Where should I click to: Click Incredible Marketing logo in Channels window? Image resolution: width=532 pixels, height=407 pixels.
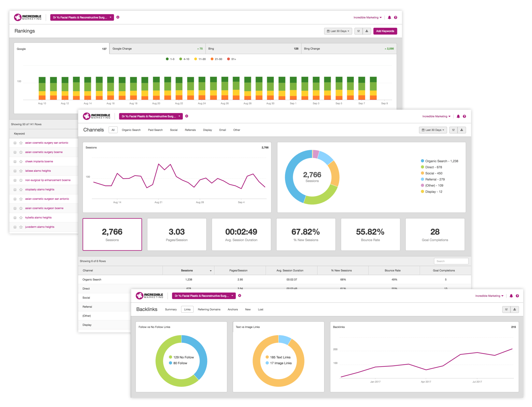pos(96,116)
